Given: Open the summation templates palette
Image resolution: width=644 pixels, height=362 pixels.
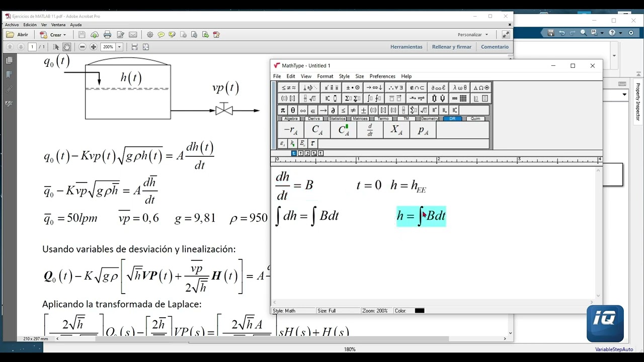Looking at the screenshot, I should coord(353,98).
